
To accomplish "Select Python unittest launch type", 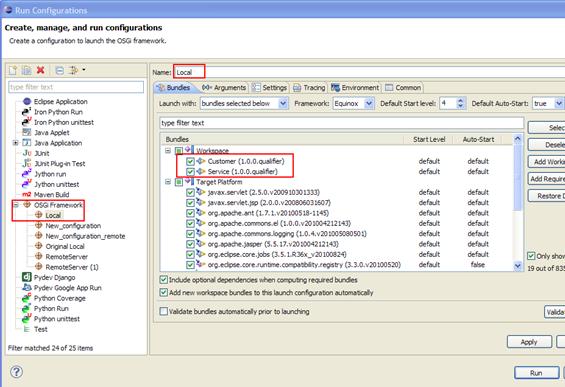I will 57,319.
